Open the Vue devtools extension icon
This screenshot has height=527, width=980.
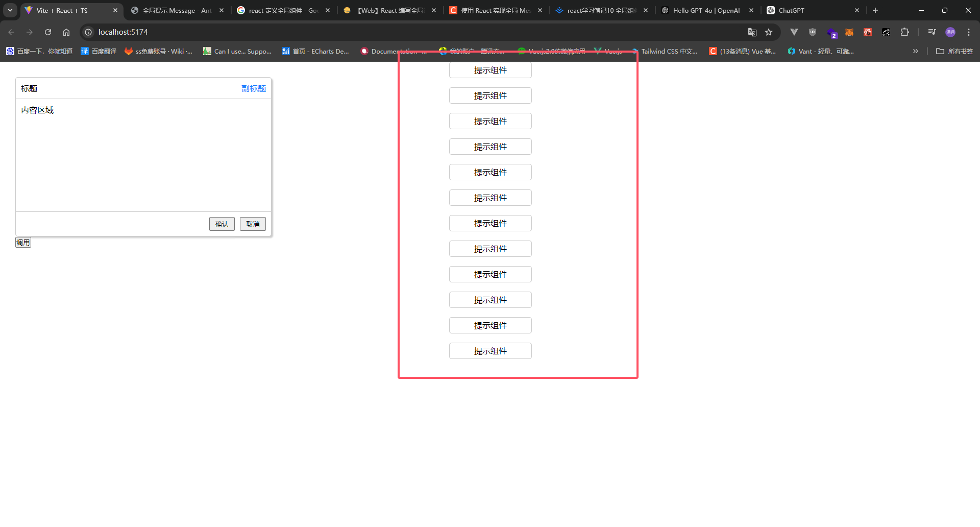pos(794,32)
